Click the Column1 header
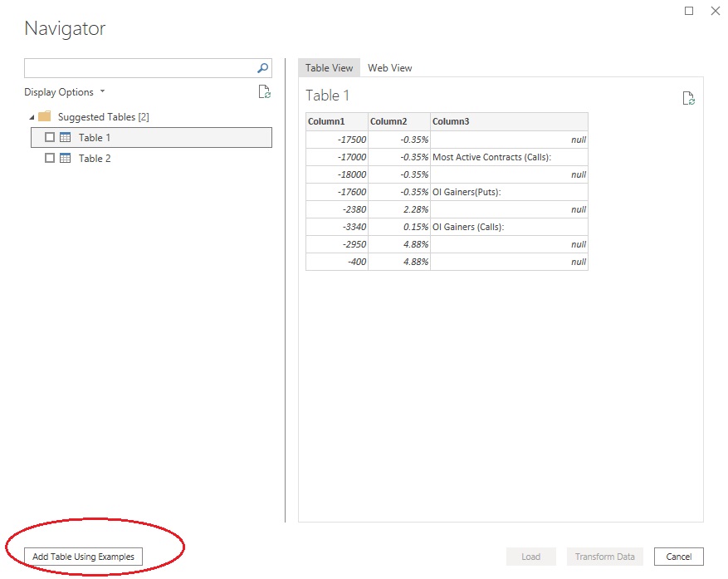Viewport: 728px width, 579px height. 337,121
